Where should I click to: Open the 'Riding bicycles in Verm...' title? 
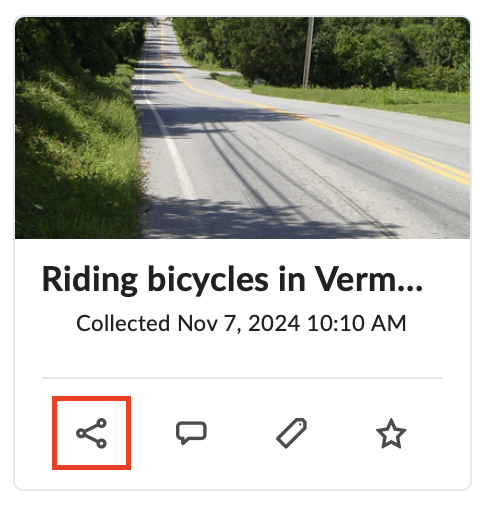[x=232, y=279]
